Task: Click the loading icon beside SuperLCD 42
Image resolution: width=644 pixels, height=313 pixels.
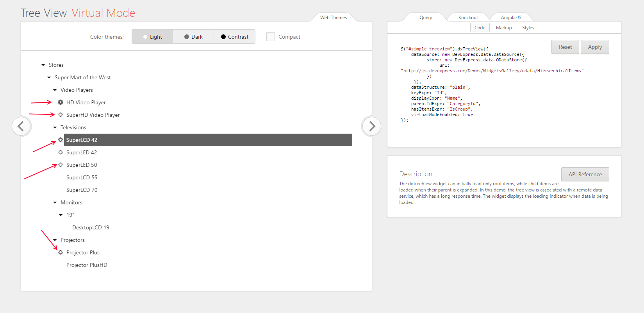Action: (61, 140)
